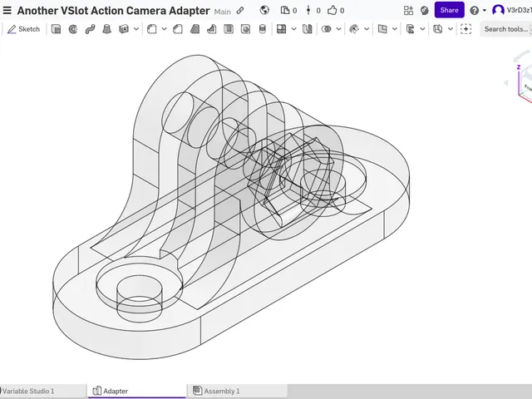Click the Main branch label
The image size is (532, 399).
click(x=222, y=12)
